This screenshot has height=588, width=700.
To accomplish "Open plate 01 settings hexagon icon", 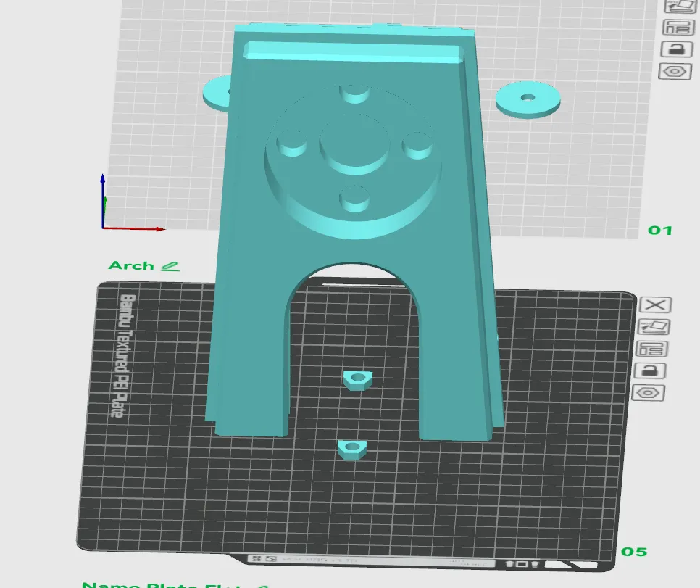I will pyautogui.click(x=675, y=72).
